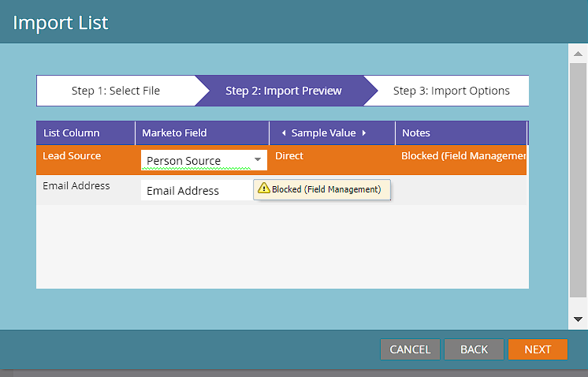Screen dimensions: 588x377
Task: Click the vertical scrollbar thumb
Action: coord(578,180)
